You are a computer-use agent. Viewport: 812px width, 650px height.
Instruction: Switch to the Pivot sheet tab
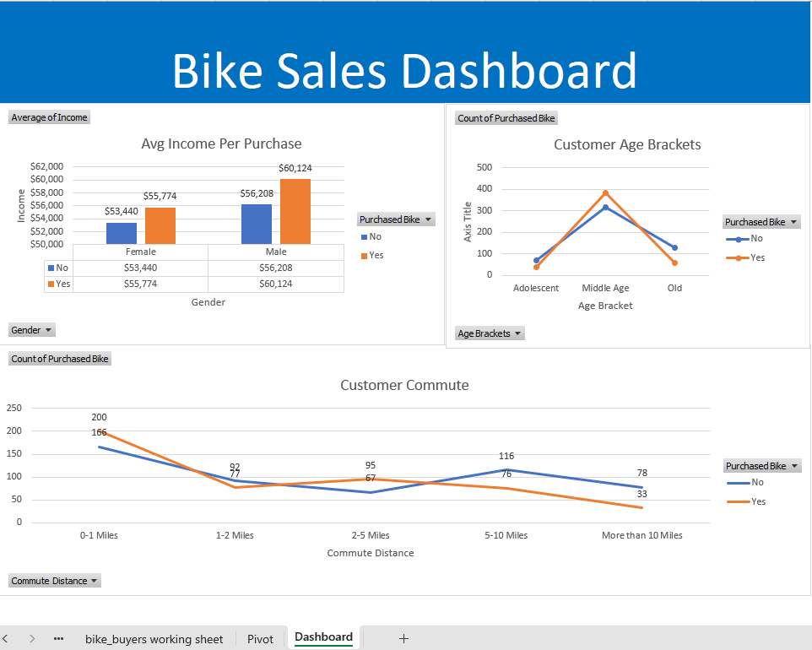tap(260, 639)
